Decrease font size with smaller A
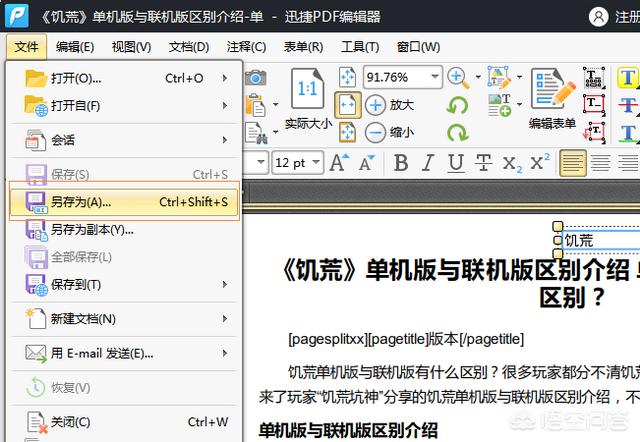 point(367,163)
